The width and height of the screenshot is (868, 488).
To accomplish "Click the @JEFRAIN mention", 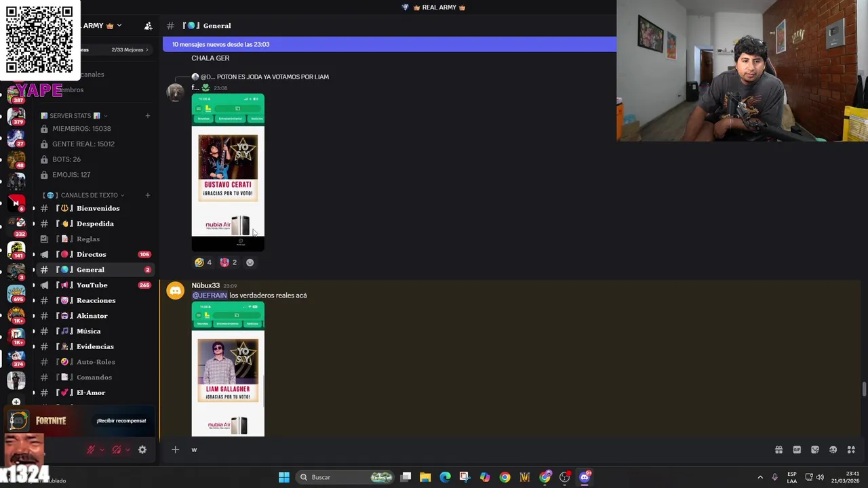I will (210, 296).
